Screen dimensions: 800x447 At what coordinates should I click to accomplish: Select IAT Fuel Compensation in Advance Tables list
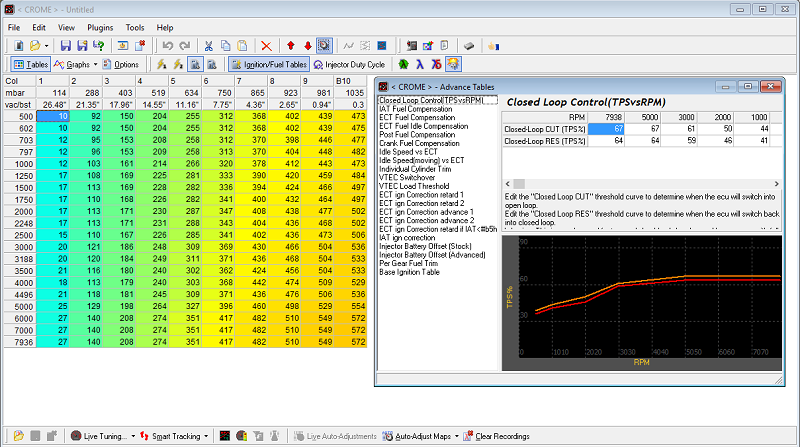pos(415,109)
